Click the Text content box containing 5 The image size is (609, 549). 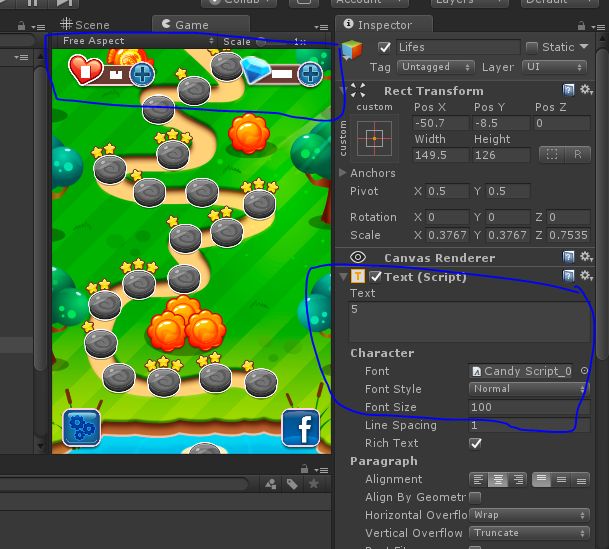(469, 322)
